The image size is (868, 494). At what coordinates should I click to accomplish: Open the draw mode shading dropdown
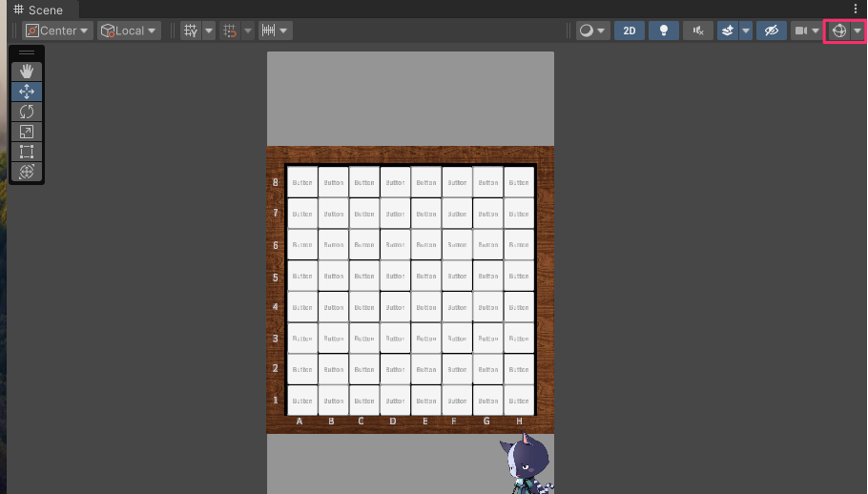(592, 31)
